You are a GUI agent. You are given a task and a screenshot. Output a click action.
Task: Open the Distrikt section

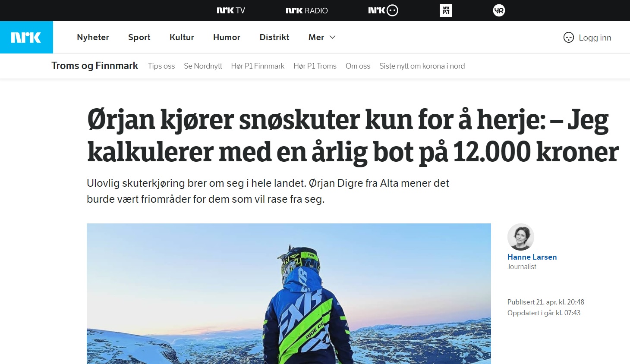click(274, 37)
